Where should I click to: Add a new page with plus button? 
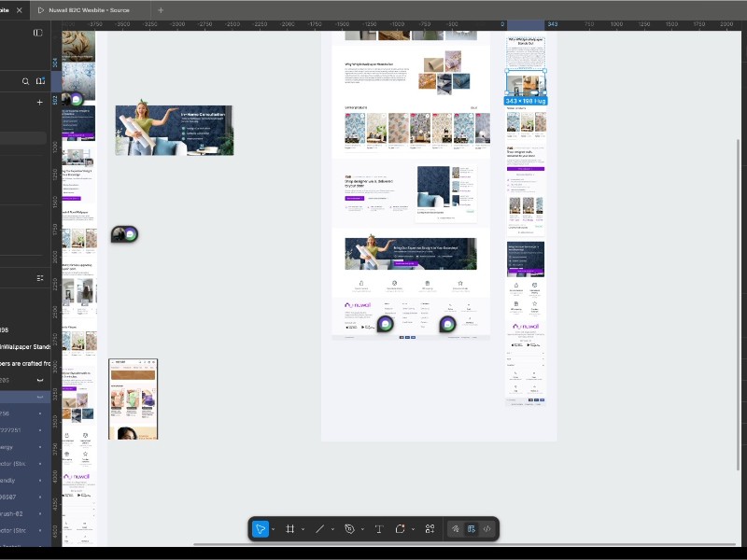click(39, 103)
